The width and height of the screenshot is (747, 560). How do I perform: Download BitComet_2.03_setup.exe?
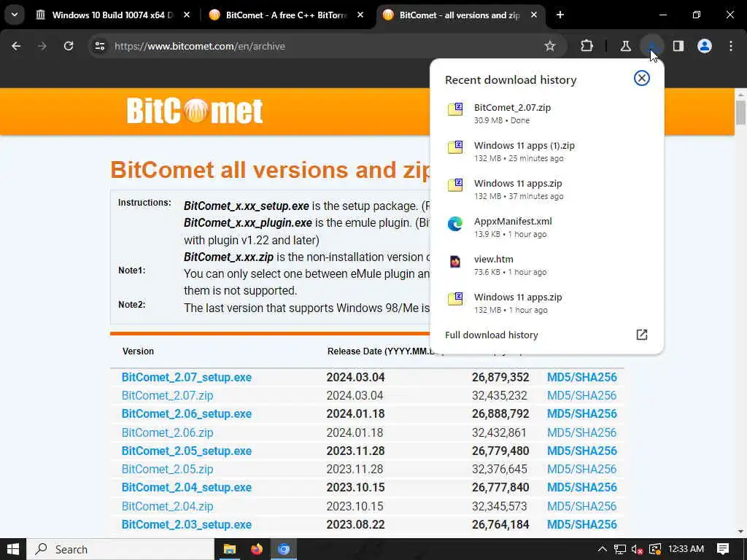(186, 524)
